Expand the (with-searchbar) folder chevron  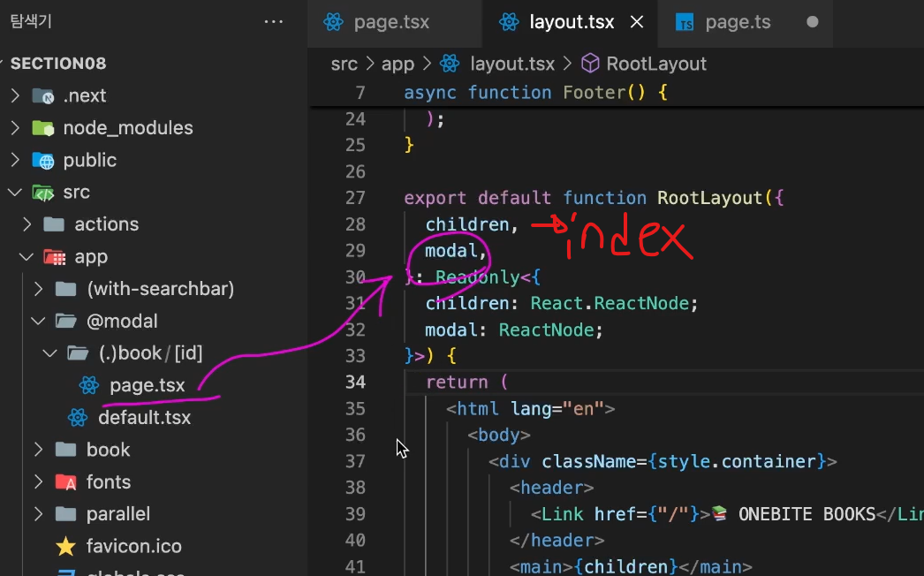click(x=38, y=289)
